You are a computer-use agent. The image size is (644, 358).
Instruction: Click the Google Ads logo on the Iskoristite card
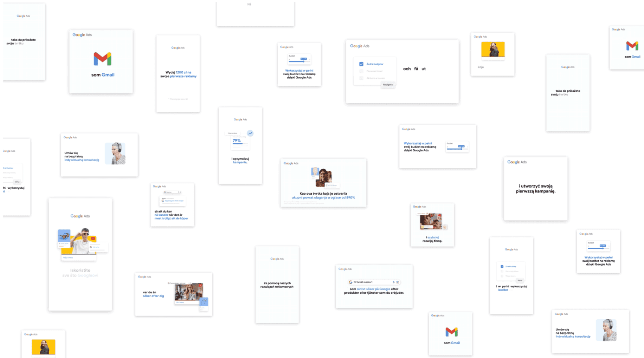pos(80,216)
